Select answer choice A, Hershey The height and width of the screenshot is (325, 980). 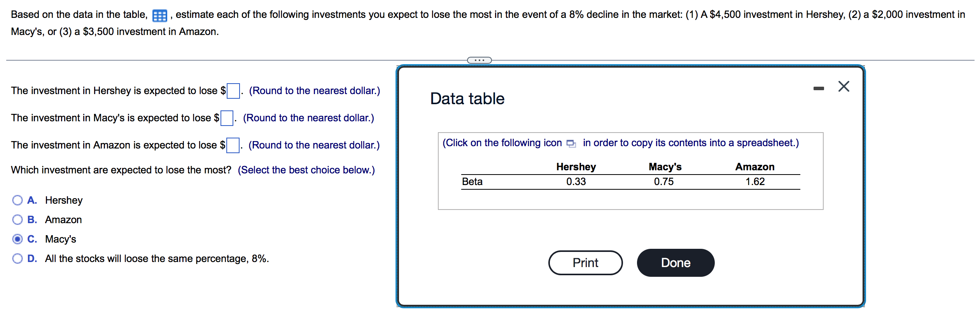[17, 200]
